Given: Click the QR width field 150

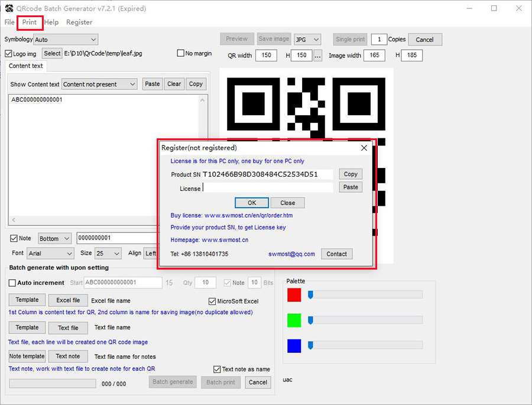Looking at the screenshot, I should click(x=266, y=55).
